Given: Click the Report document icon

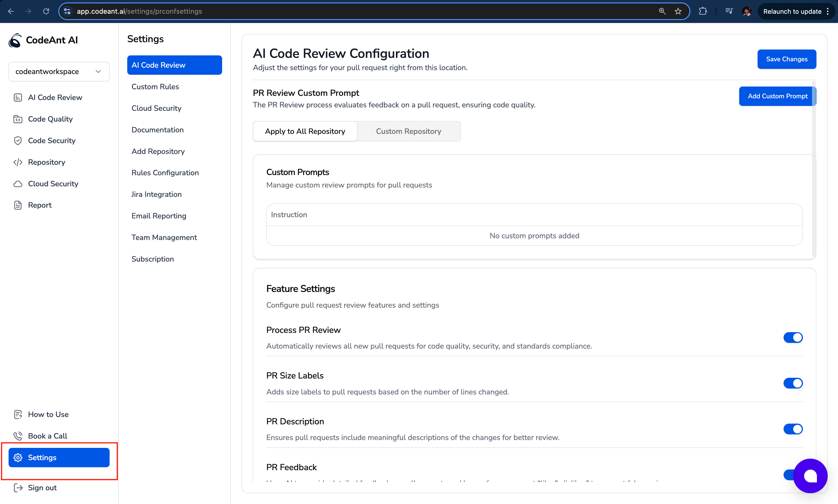Looking at the screenshot, I should point(18,205).
